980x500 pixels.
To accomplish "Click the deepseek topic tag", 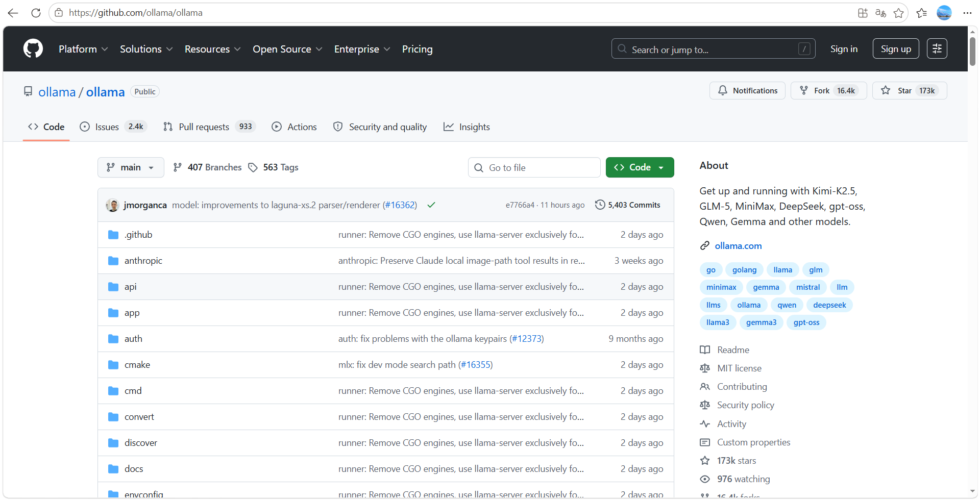I will point(829,305).
